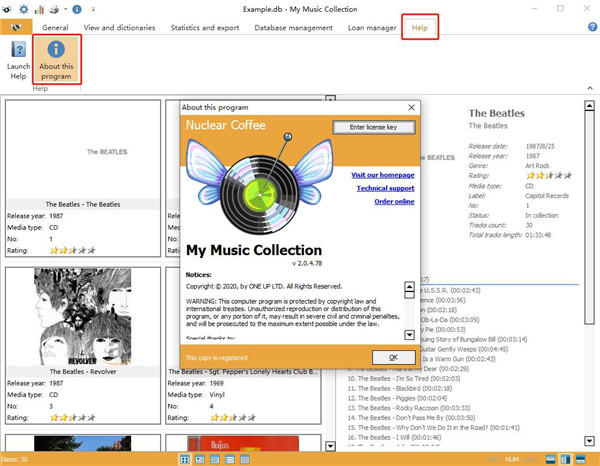Image resolution: width=600 pixels, height=466 pixels.
Task: Switch to Database management tab
Action: point(293,28)
